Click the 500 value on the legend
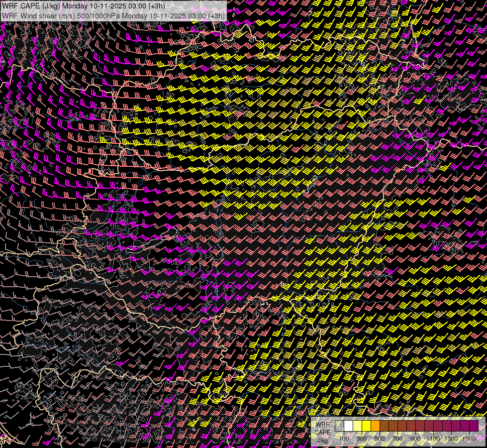This screenshot has width=487, height=448. click(x=380, y=439)
